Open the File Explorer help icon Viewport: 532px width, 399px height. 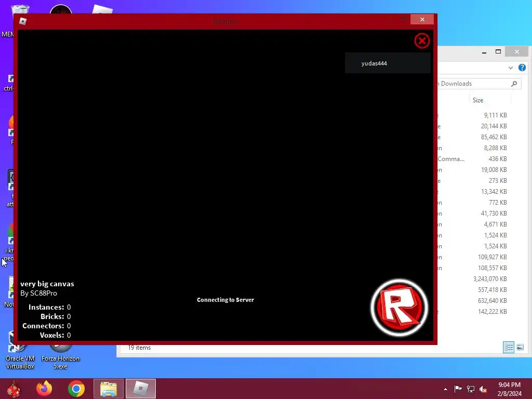[522, 68]
